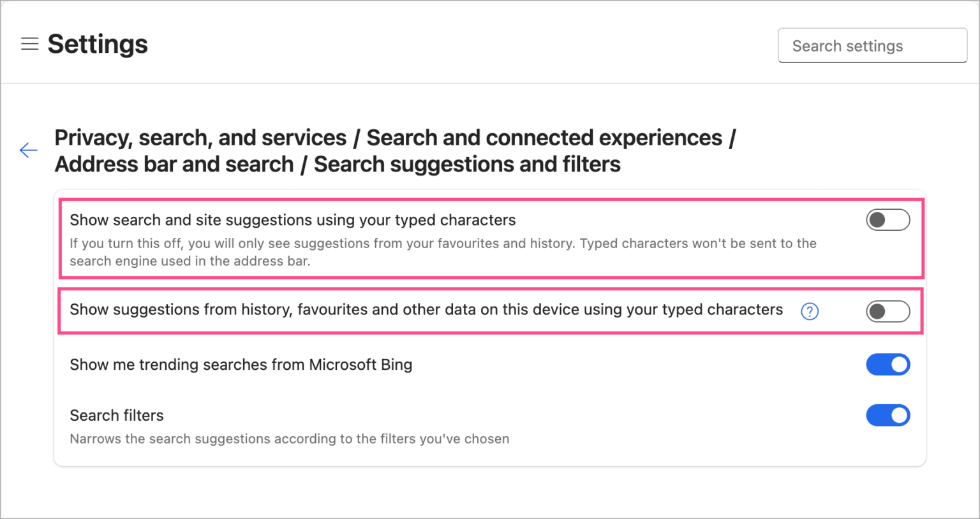This screenshot has height=519, width=980.
Task: Enable search and site suggestions toggle
Action: (x=887, y=219)
